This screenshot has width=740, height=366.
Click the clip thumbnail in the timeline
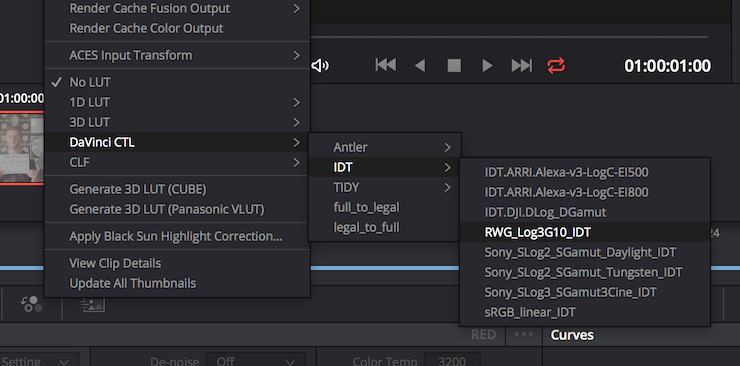[x=22, y=148]
